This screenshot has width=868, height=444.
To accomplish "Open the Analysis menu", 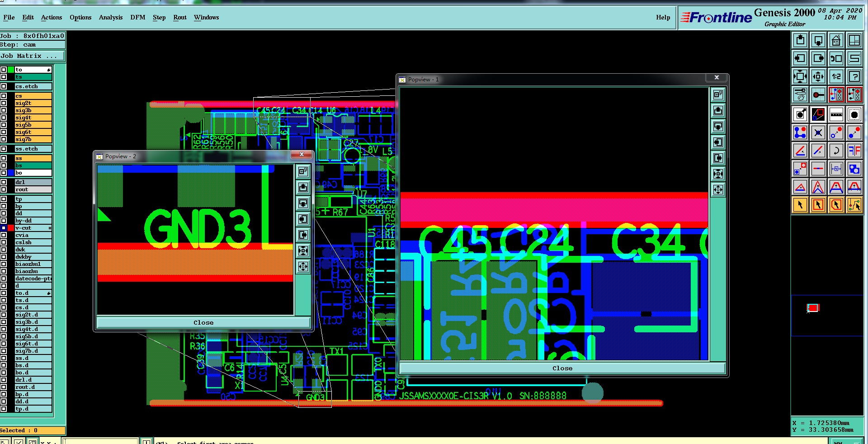I will tap(111, 17).
